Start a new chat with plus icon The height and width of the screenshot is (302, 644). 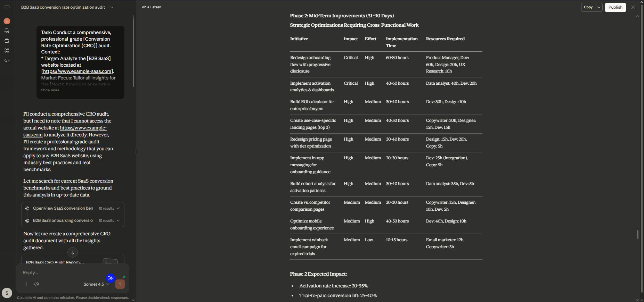[x=7, y=21]
